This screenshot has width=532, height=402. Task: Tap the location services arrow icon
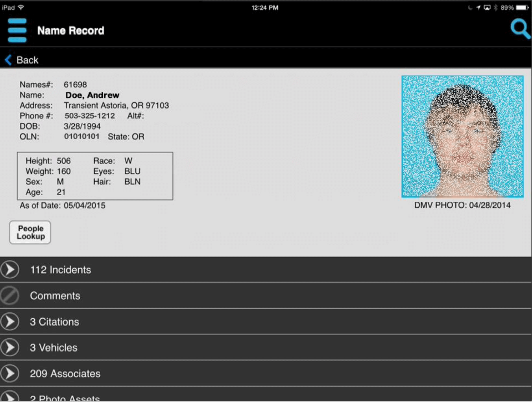coord(479,8)
